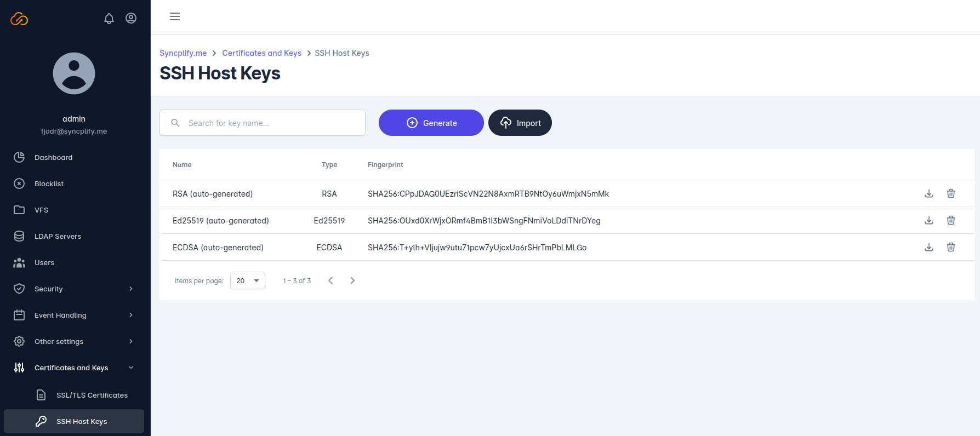Download the ECDSA host key
This screenshot has height=436, width=980.
(929, 247)
